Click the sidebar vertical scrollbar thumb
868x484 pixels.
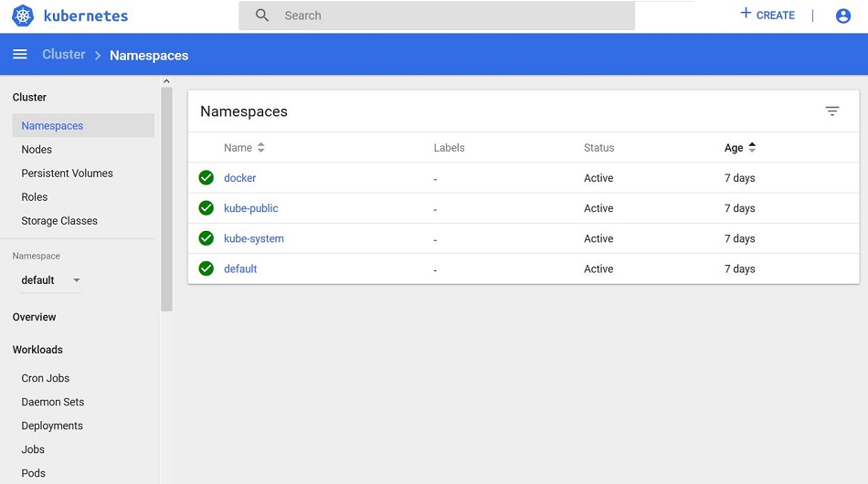point(166,199)
